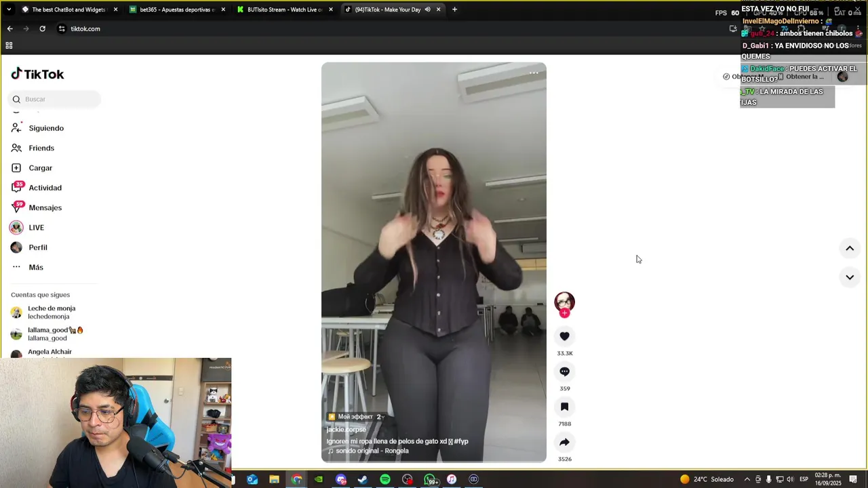The width and height of the screenshot is (868, 488).
Task: Save the video with bookmark icon
Action: tap(564, 407)
